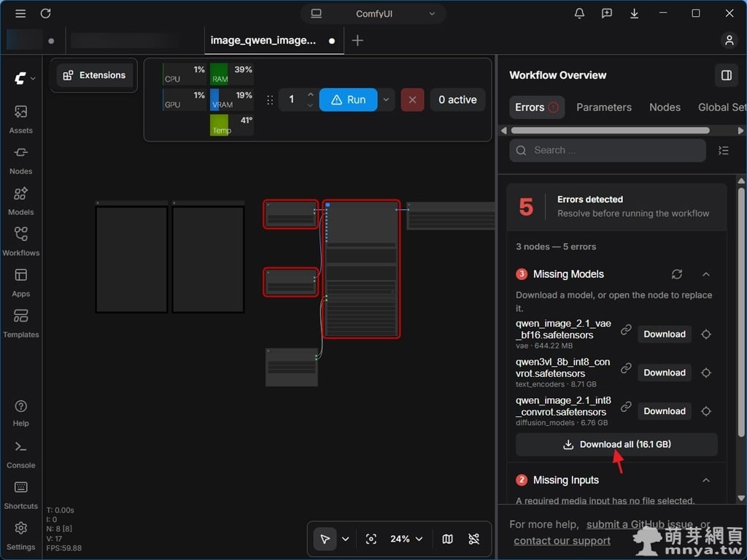The height and width of the screenshot is (560, 747).
Task: Collapse the Missing Models section
Action: tap(705, 274)
